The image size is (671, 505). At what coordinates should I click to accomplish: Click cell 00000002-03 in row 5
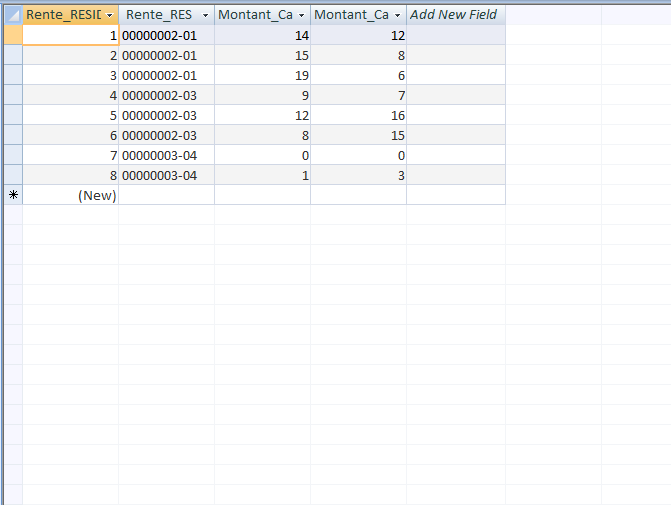pyautogui.click(x=166, y=115)
